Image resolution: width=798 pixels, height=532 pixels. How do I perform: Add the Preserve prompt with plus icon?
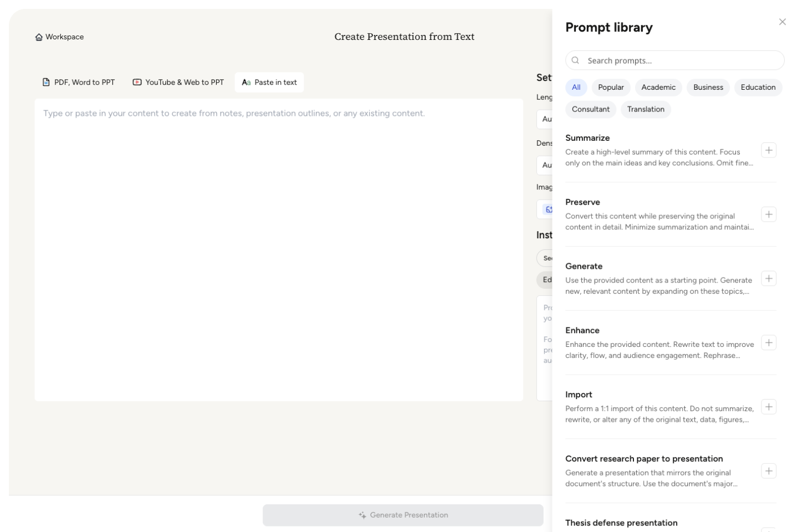click(769, 214)
